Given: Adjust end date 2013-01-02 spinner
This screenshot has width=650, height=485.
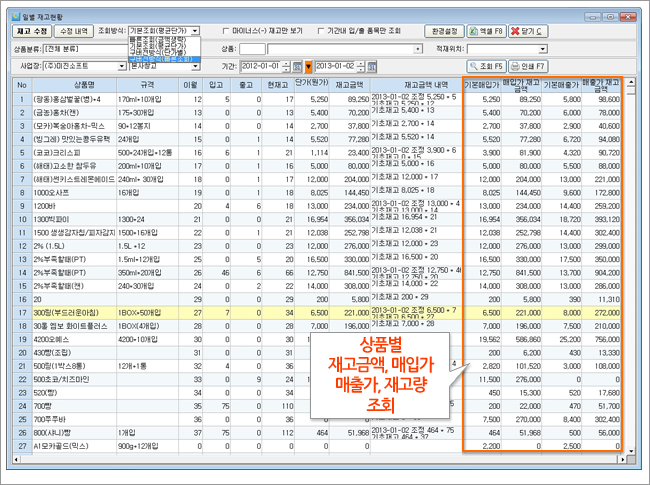Looking at the screenshot, I should [x=361, y=66].
